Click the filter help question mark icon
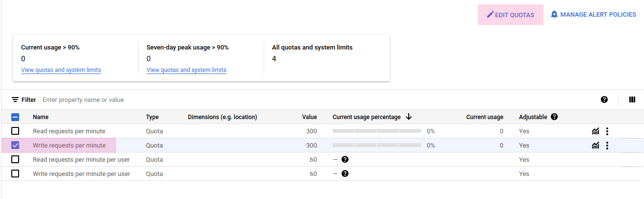The height and width of the screenshot is (199, 644). 604,100
